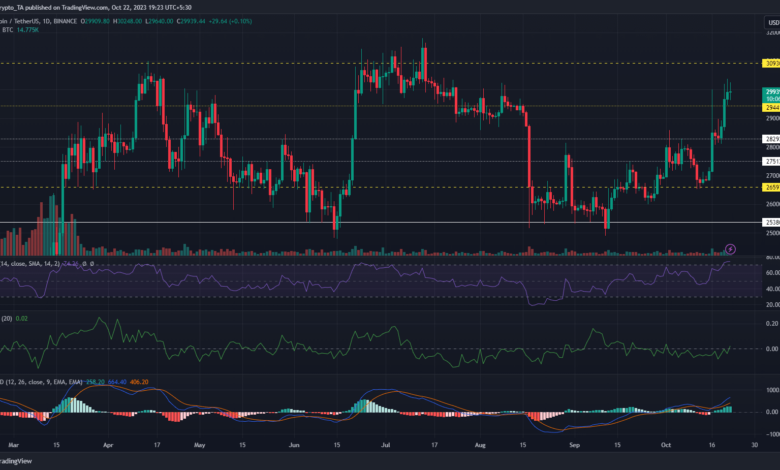Screen dimensions: 780x470
Task: Click the purple lightning bolt icon
Action: pyautogui.click(x=730, y=249)
